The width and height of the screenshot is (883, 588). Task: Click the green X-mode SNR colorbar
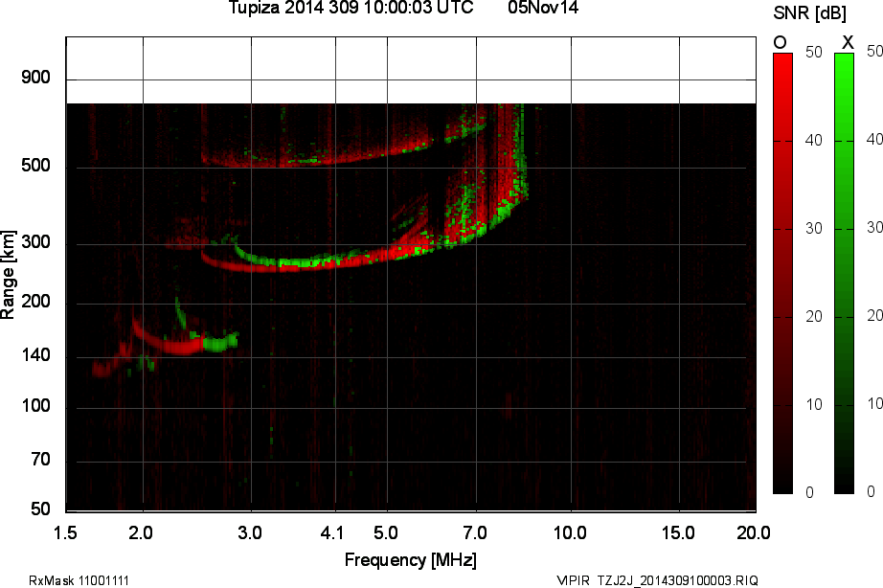(844, 273)
